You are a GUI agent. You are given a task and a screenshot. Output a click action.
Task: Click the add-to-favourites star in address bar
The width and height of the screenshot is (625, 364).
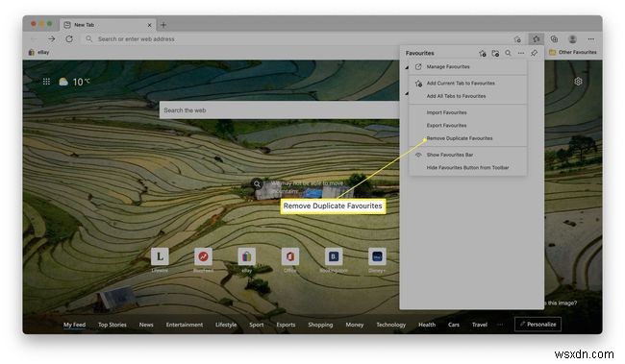point(517,39)
